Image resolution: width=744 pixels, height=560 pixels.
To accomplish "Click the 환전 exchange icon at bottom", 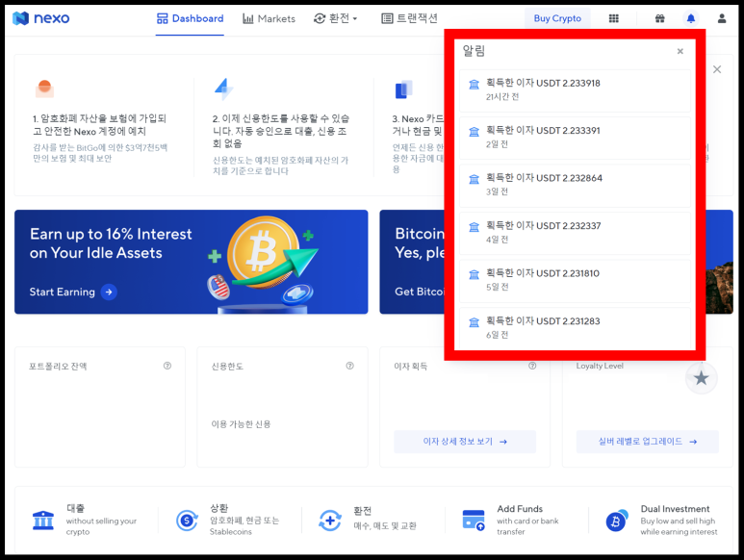I will (x=330, y=521).
